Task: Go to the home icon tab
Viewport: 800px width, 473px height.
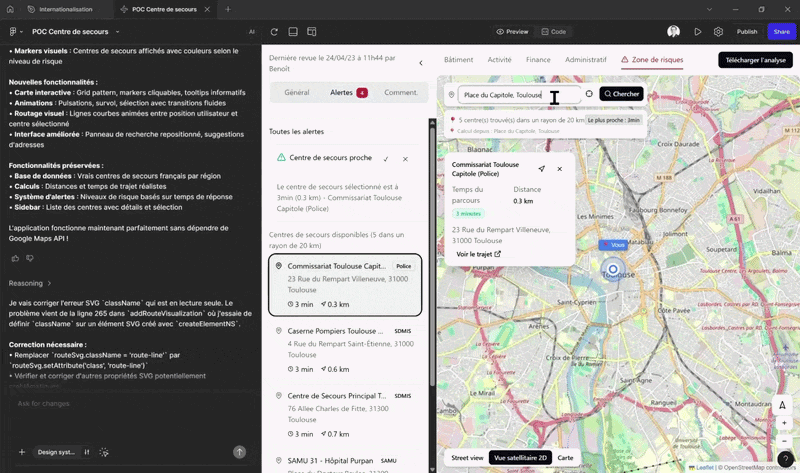Action: [10, 9]
